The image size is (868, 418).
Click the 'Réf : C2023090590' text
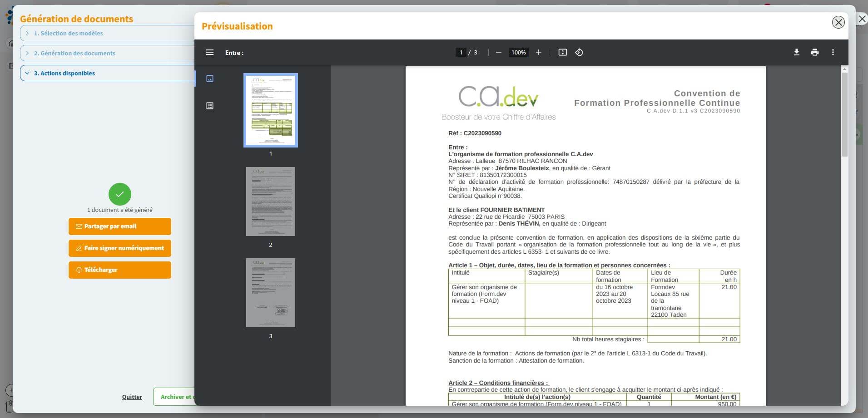[x=475, y=133]
